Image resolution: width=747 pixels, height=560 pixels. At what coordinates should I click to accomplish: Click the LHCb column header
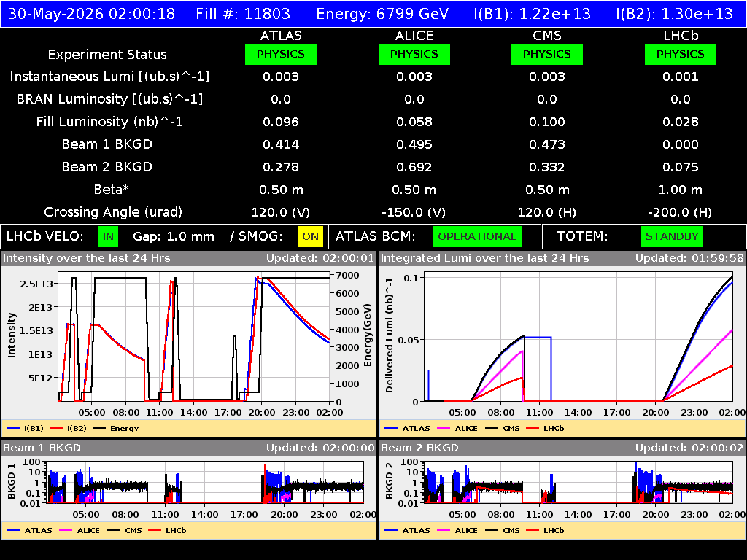[x=681, y=36]
